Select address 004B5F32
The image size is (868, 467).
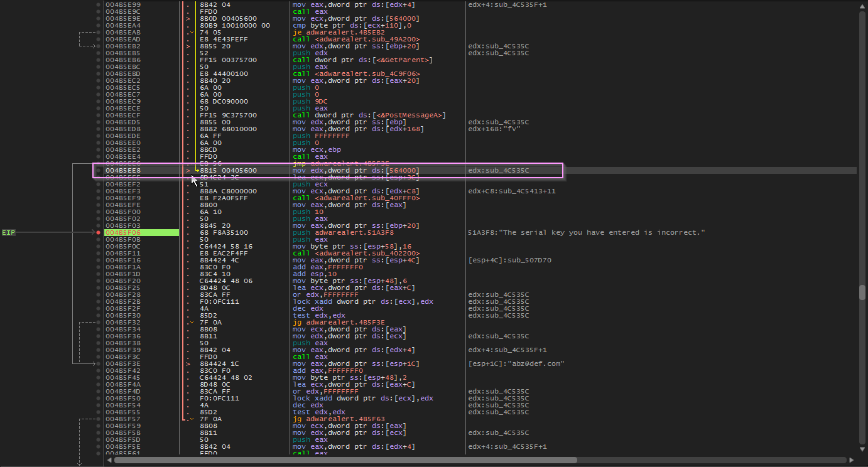click(x=123, y=322)
